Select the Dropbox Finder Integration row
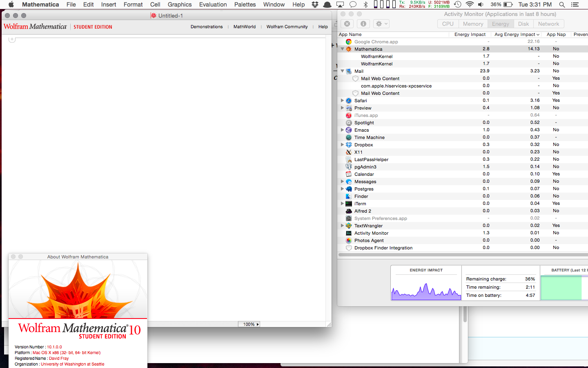This screenshot has height=368, width=588. point(463,248)
